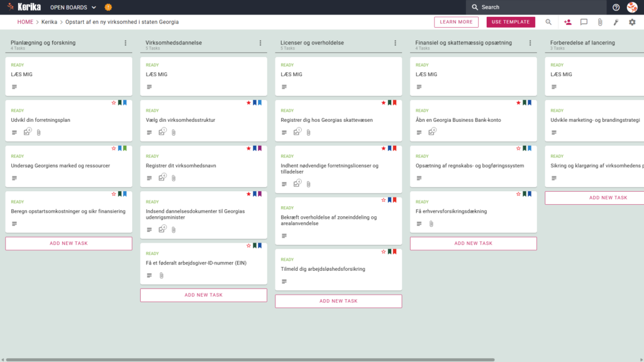Toggle star on Beregn opstartsomkostninger card
The height and width of the screenshot is (362, 644).
[114, 194]
